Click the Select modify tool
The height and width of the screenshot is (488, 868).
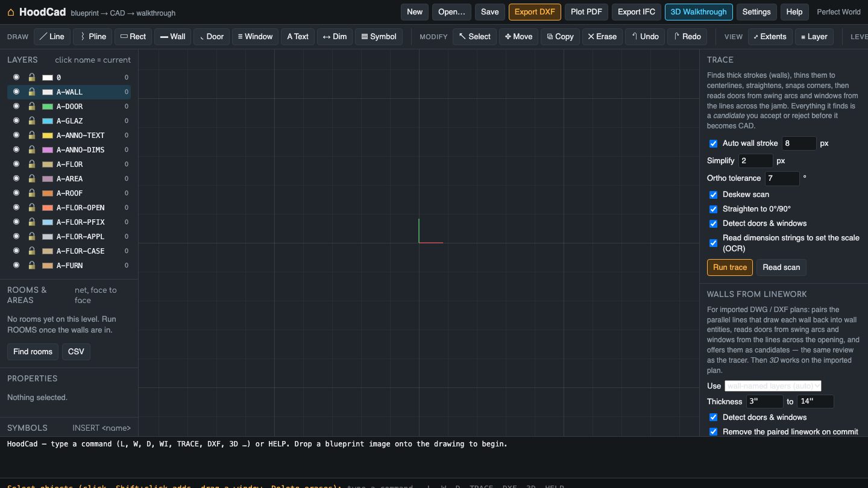coord(475,37)
